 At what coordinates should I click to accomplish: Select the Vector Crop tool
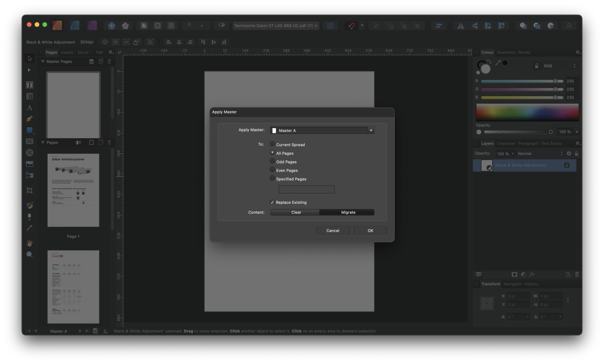tap(29, 190)
